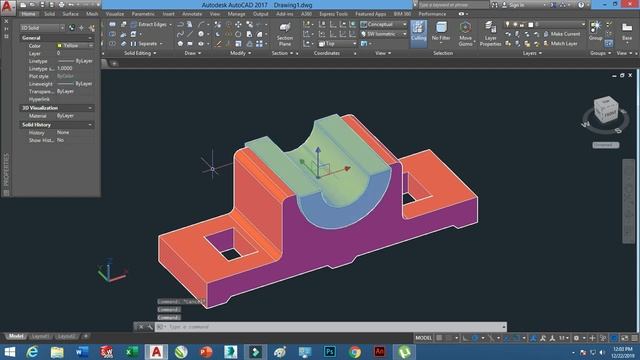Collapse the Solid History section

tap(90, 125)
